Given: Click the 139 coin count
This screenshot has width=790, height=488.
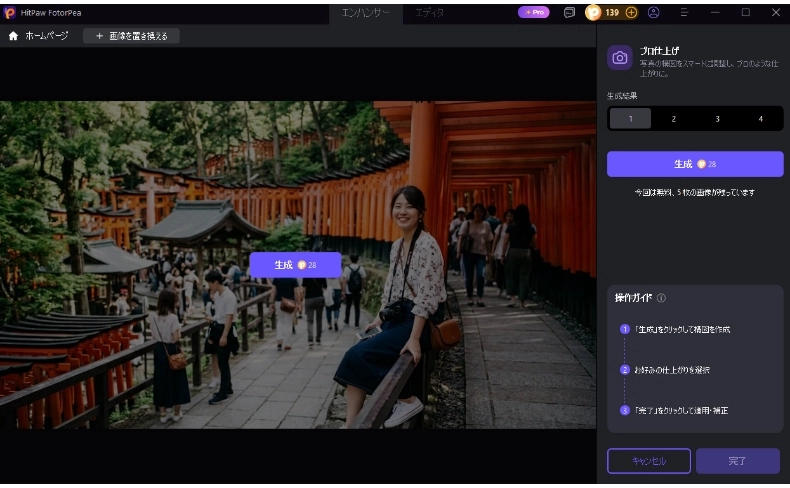Looking at the screenshot, I should [612, 13].
